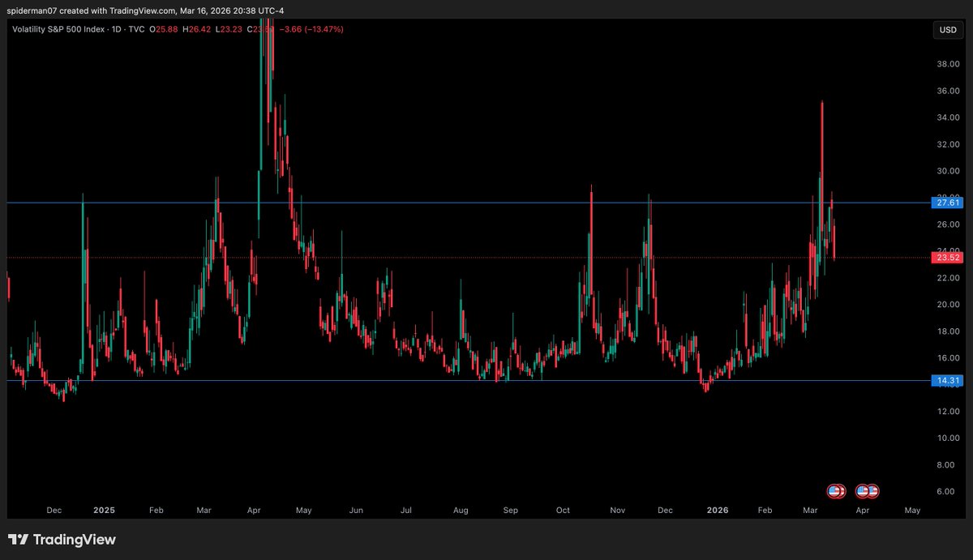
Task: Open the USD currency selector
Action: (947, 30)
